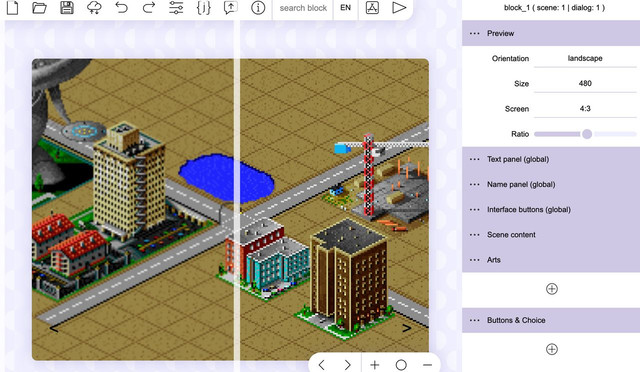Viewport: 640px width, 372px height.
Task: Add an item with the plus under Arts
Action: (551, 289)
